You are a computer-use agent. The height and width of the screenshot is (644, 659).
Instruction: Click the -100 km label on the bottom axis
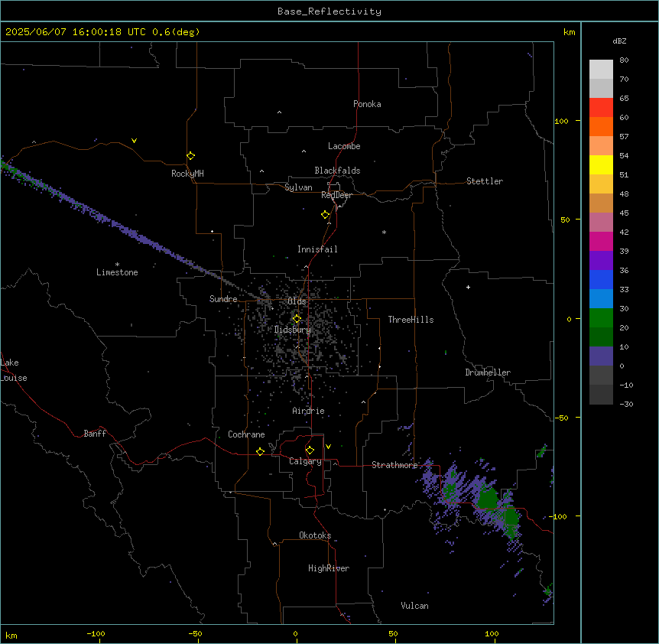pyautogui.click(x=96, y=633)
